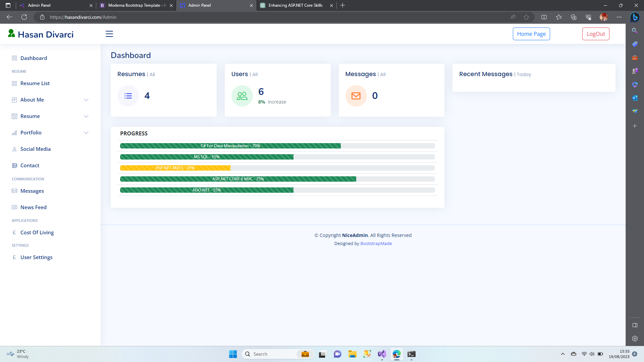
Task: Click the hamburger menu toggle
Action: point(109,34)
